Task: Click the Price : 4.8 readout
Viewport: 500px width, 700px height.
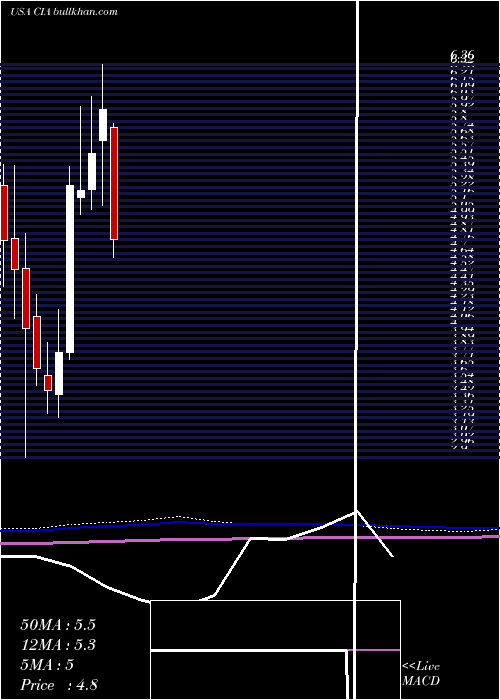Action: tap(59, 685)
